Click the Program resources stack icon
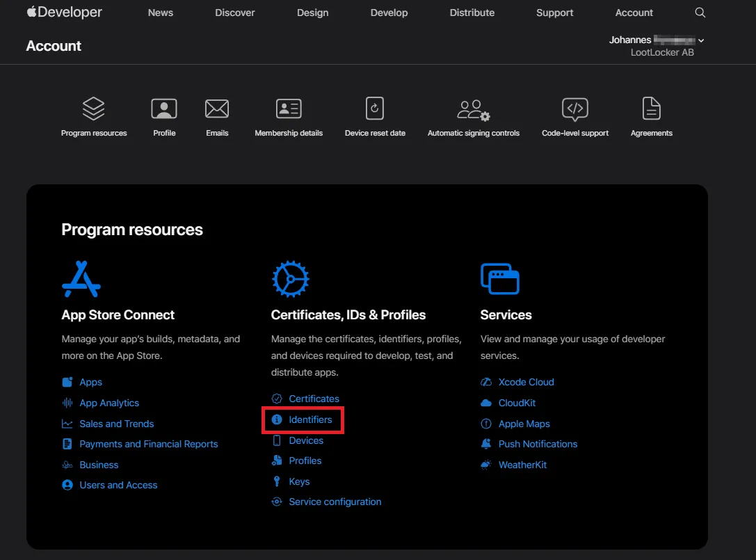This screenshot has width=756, height=560. coord(93,109)
